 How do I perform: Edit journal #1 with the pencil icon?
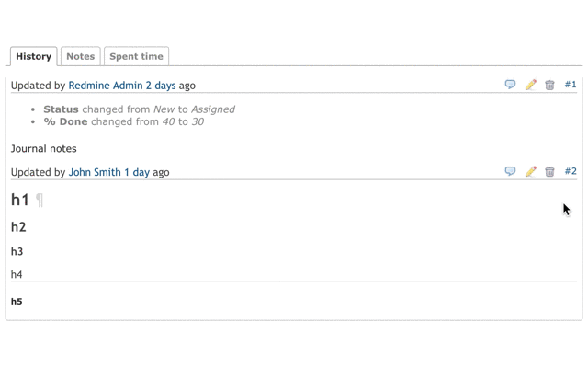(x=530, y=85)
